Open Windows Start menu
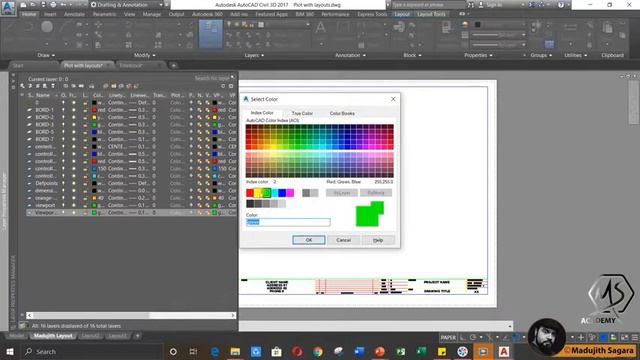Image resolution: width=640 pixels, height=360 pixels. click(x=10, y=351)
